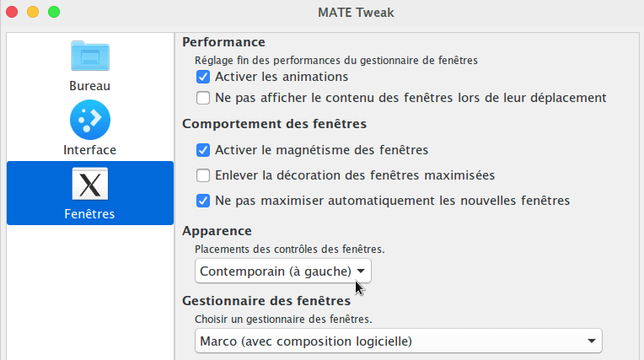Image resolution: width=644 pixels, height=360 pixels.
Task: Open the Bureau folder icon section
Action: 90,56
